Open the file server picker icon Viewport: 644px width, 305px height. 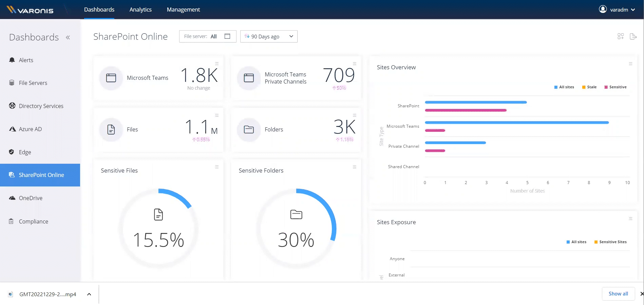click(227, 36)
